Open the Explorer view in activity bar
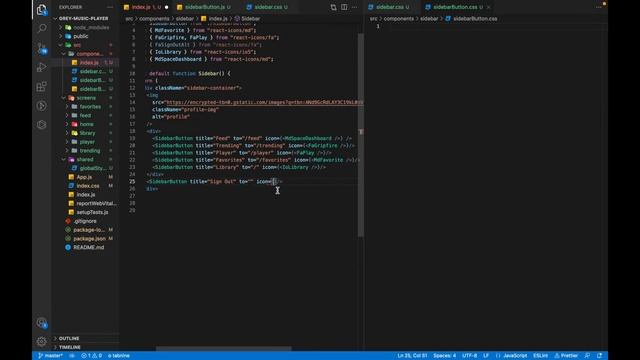Image resolution: width=640 pixels, height=360 pixels. [x=42, y=9]
